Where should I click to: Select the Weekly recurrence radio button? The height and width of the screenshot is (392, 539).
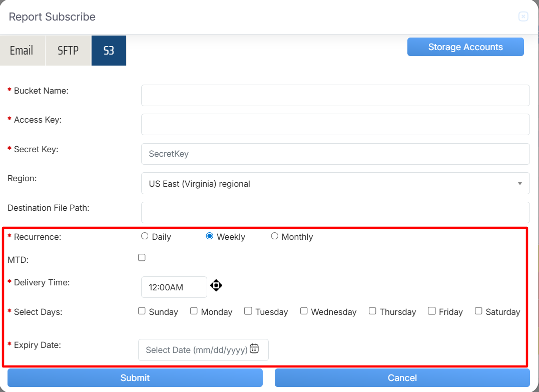coord(210,236)
